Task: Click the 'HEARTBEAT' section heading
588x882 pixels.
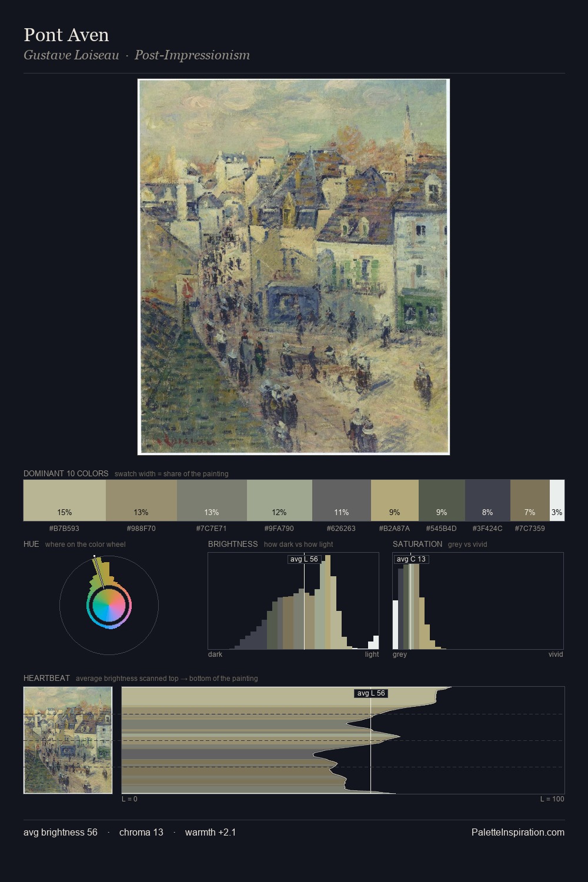Action: click(x=46, y=678)
